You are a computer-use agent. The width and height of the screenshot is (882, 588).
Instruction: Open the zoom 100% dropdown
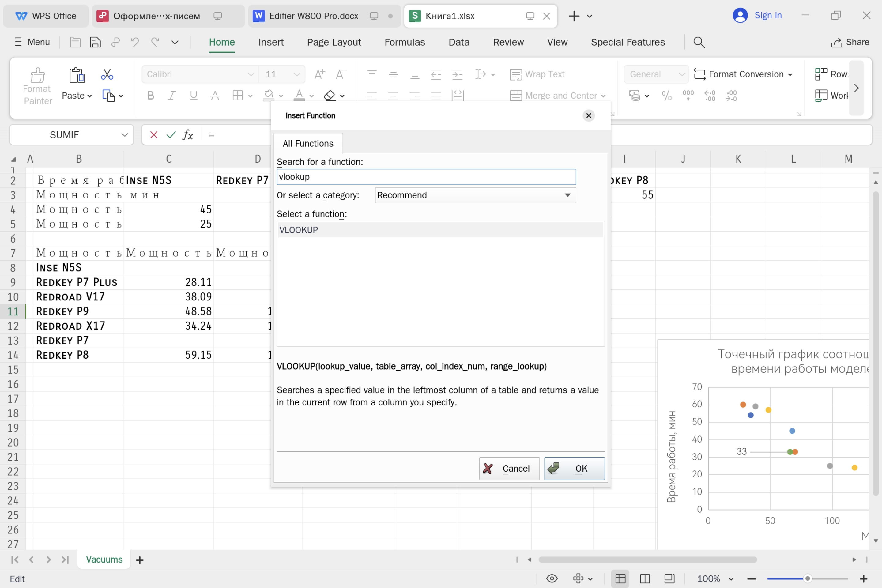coord(730,579)
